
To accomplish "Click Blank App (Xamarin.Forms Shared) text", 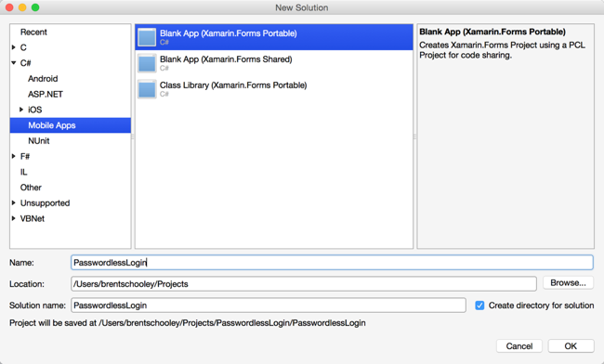I will [226, 59].
